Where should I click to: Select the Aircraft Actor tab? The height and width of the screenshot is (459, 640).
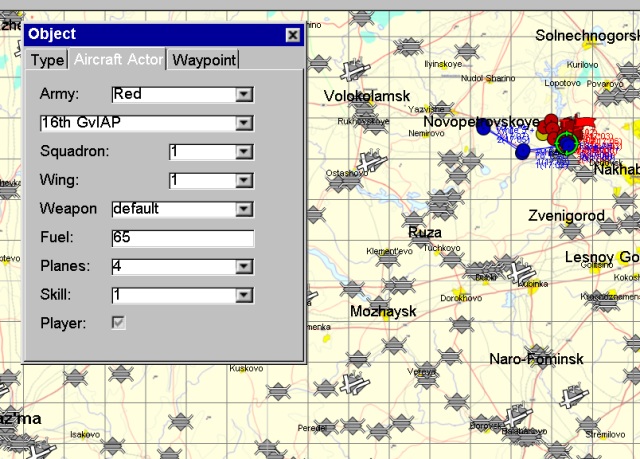click(x=117, y=60)
